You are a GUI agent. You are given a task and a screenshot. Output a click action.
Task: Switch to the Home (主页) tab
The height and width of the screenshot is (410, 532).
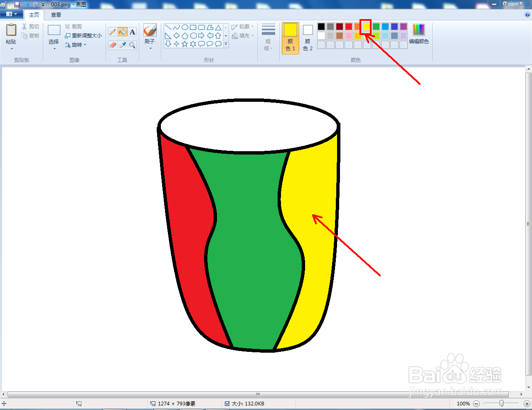tap(34, 15)
